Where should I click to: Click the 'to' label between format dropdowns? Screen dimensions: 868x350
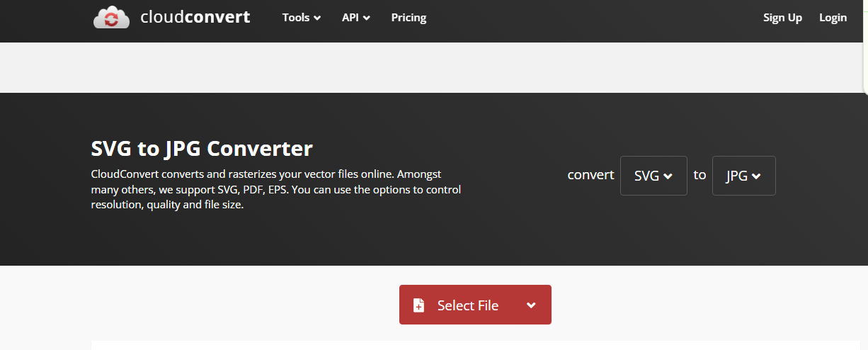click(x=699, y=174)
